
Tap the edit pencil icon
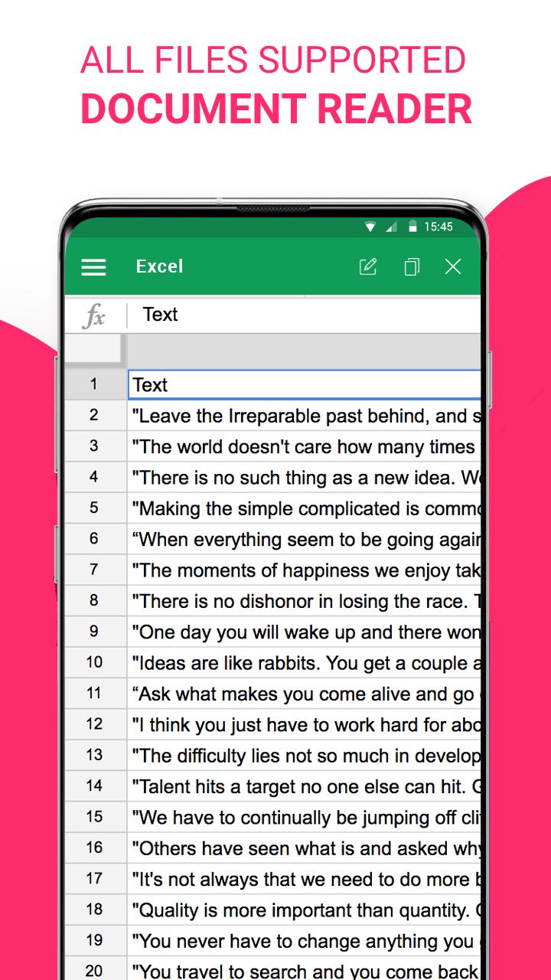click(x=368, y=266)
